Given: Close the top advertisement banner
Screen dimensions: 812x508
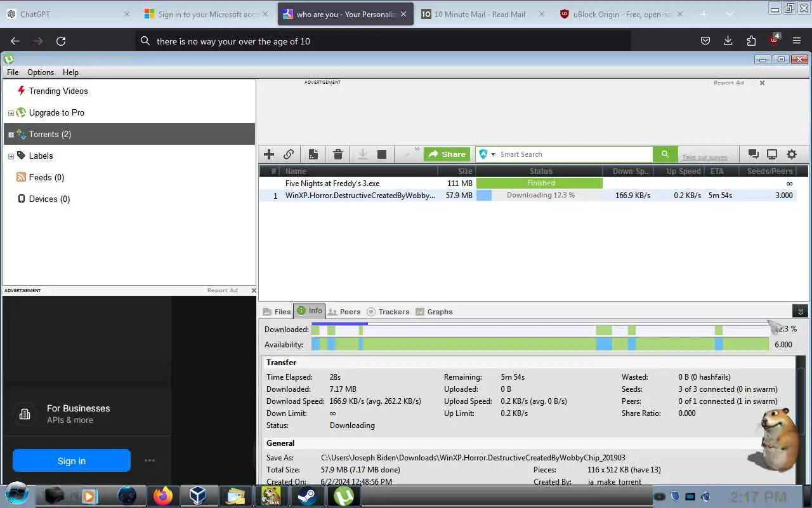Looking at the screenshot, I should (x=762, y=83).
